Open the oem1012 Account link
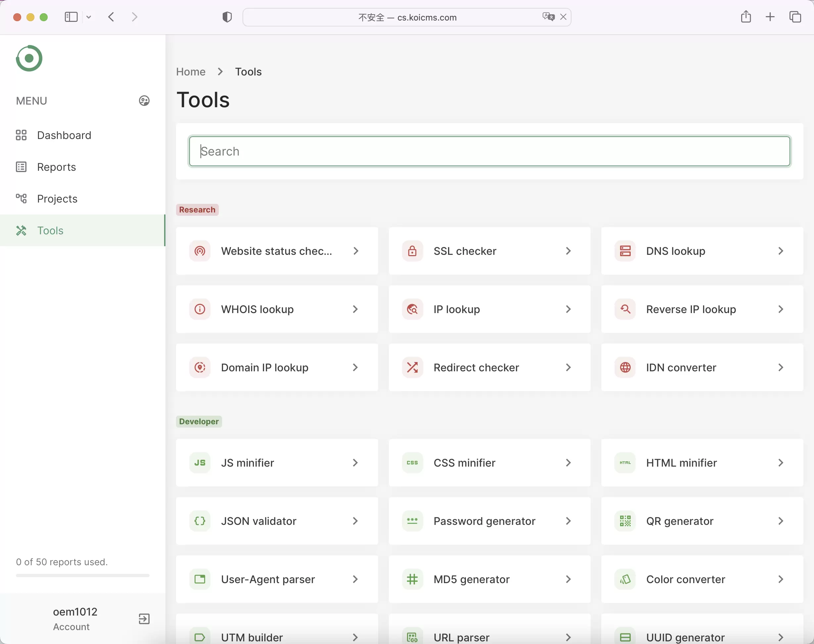814x644 pixels. click(75, 619)
